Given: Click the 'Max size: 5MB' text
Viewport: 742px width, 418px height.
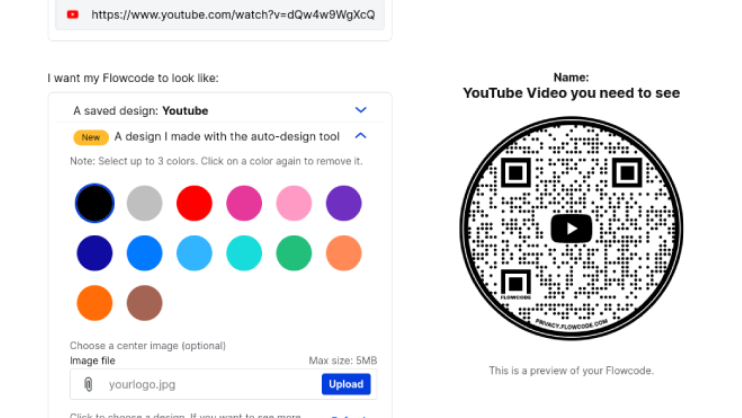Looking at the screenshot, I should 343,361.
